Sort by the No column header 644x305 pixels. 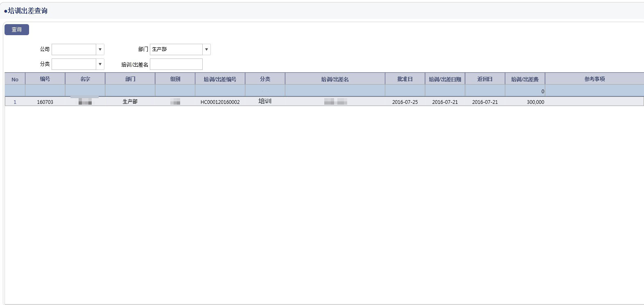coord(15,79)
